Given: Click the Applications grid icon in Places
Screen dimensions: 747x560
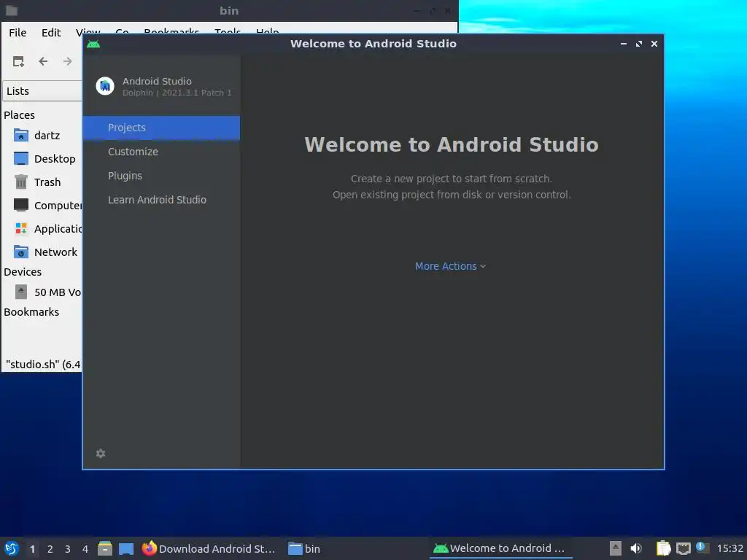Looking at the screenshot, I should coord(21,228).
